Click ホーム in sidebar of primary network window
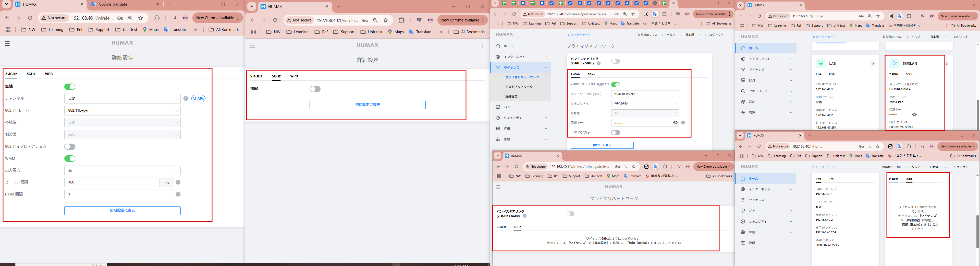Image resolution: width=980 pixels, height=266 pixels. (x=508, y=46)
